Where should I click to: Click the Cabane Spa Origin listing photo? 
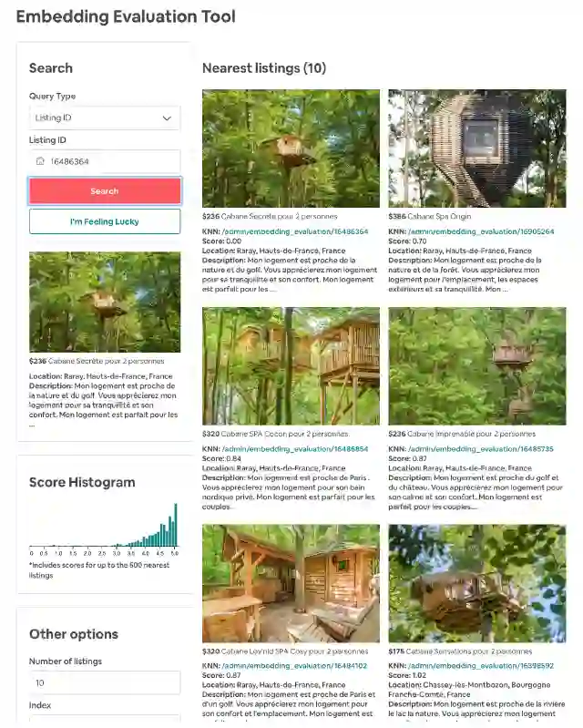477,149
